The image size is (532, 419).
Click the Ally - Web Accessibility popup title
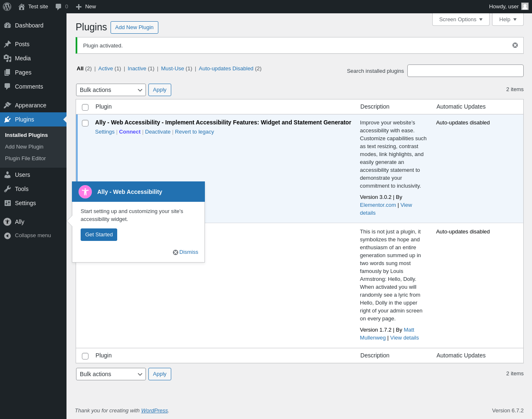coord(130,192)
